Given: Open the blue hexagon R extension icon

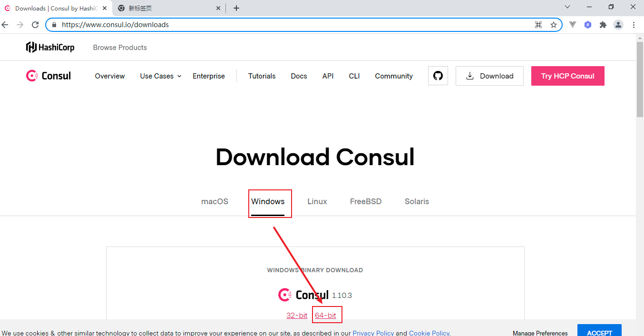Looking at the screenshot, I should [x=588, y=25].
